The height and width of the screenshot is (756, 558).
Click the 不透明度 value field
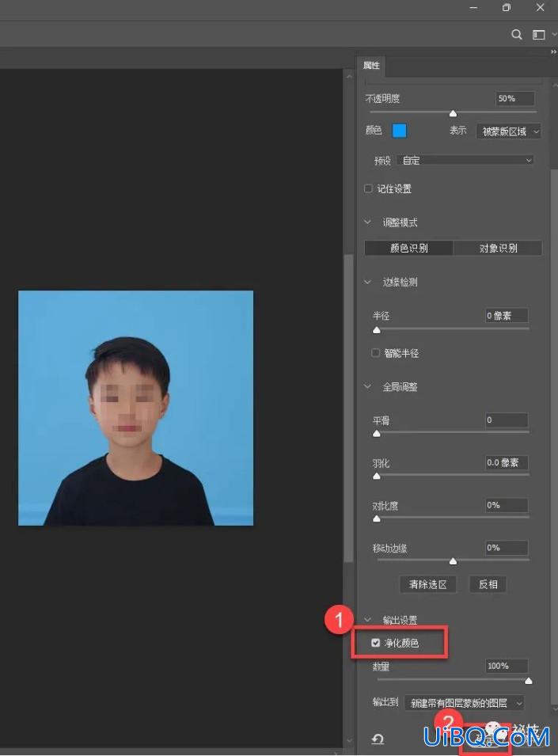click(514, 98)
